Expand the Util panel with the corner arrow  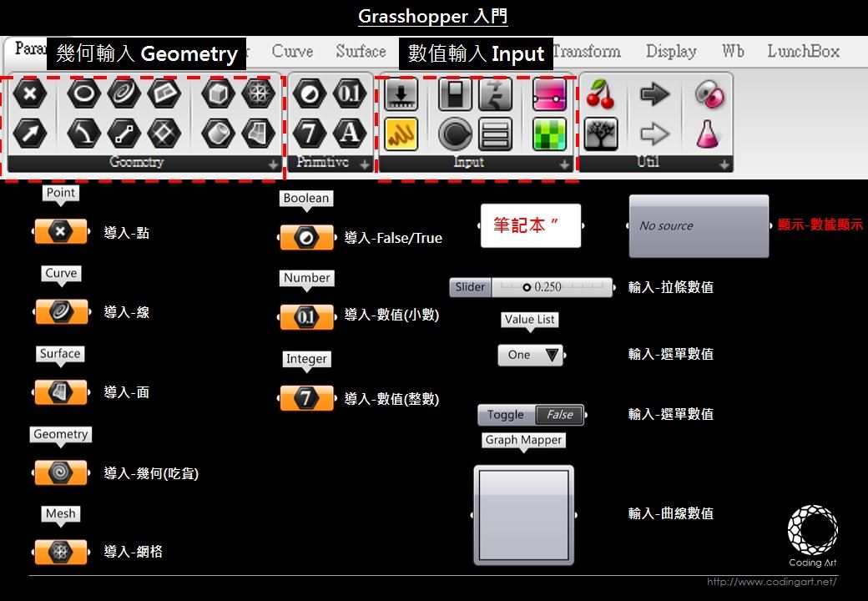[x=724, y=164]
